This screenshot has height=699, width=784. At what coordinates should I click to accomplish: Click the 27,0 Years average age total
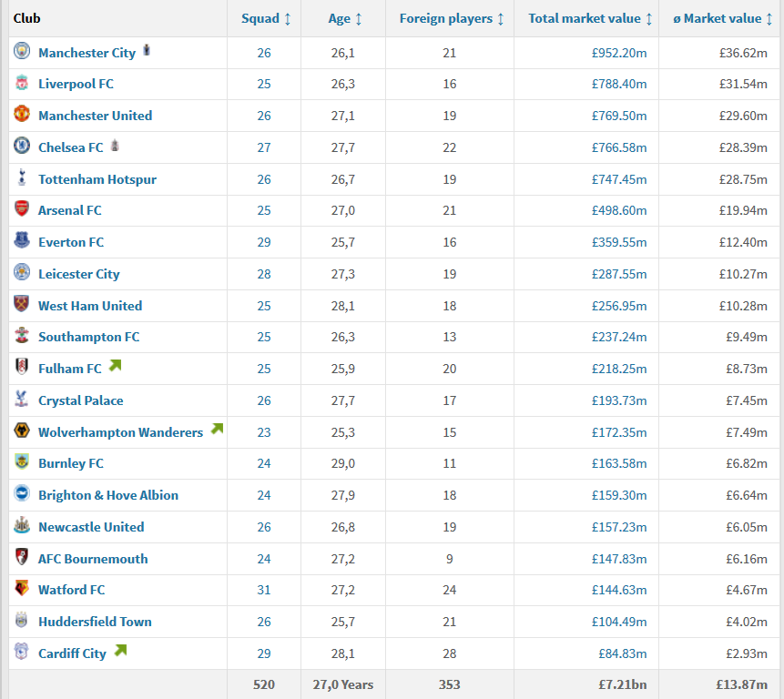[x=343, y=684]
